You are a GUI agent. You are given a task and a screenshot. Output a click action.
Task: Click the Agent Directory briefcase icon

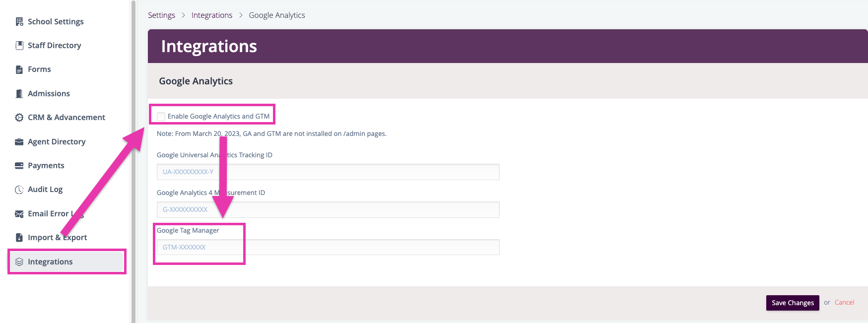[19, 141]
